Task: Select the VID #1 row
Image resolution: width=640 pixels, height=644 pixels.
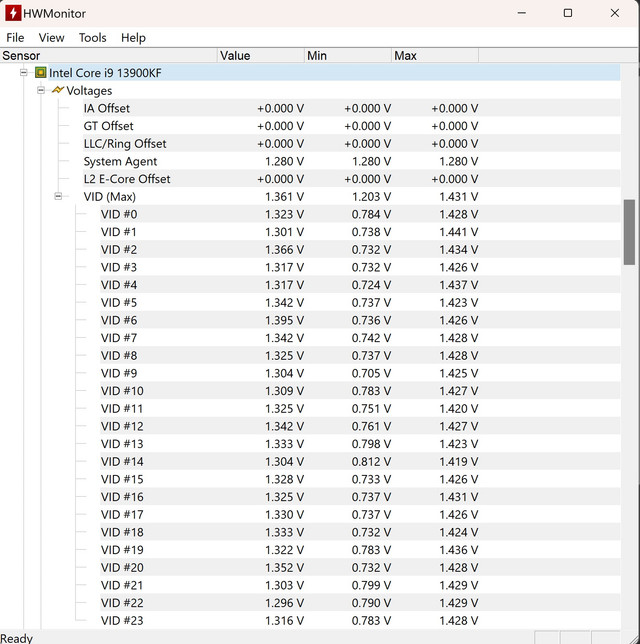Action: tap(360, 232)
